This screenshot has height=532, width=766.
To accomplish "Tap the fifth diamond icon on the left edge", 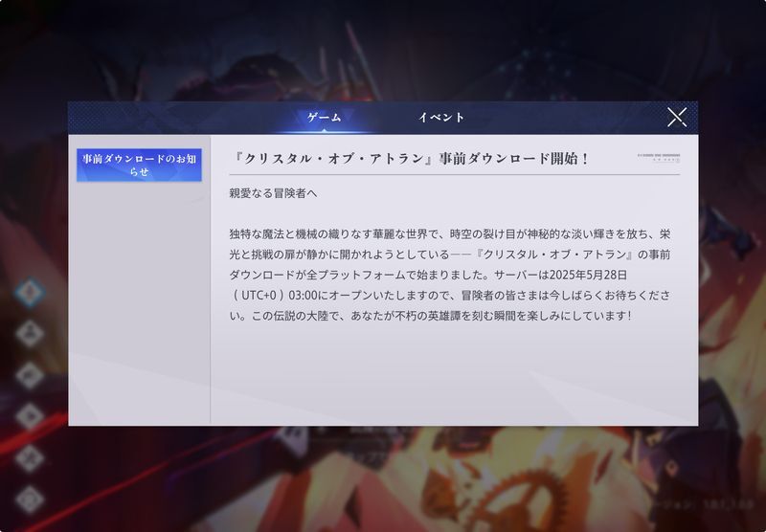I will tap(30, 456).
